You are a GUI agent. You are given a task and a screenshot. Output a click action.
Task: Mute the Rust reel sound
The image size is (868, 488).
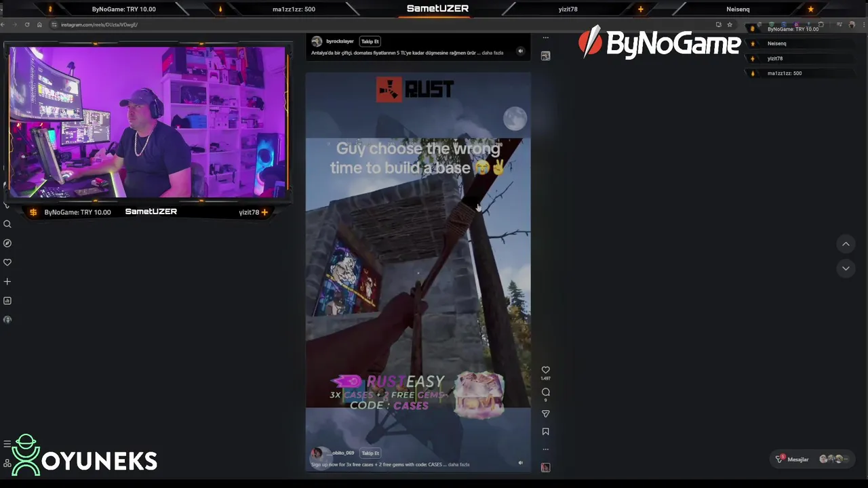coord(521,463)
